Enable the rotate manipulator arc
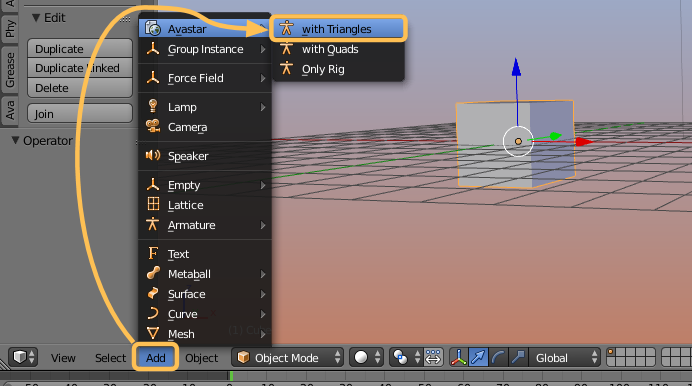The width and height of the screenshot is (692, 386). click(x=498, y=357)
